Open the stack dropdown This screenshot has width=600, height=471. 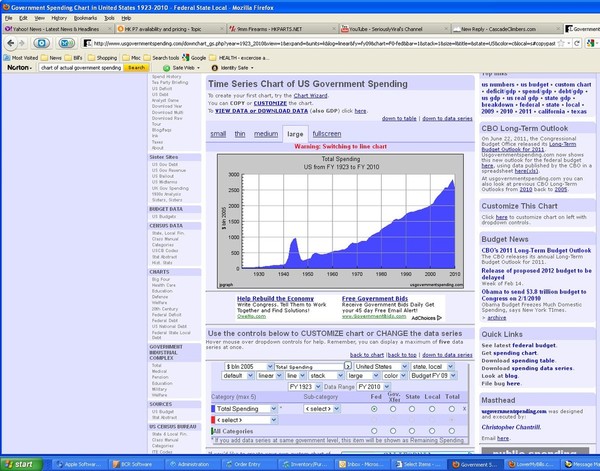(326, 376)
